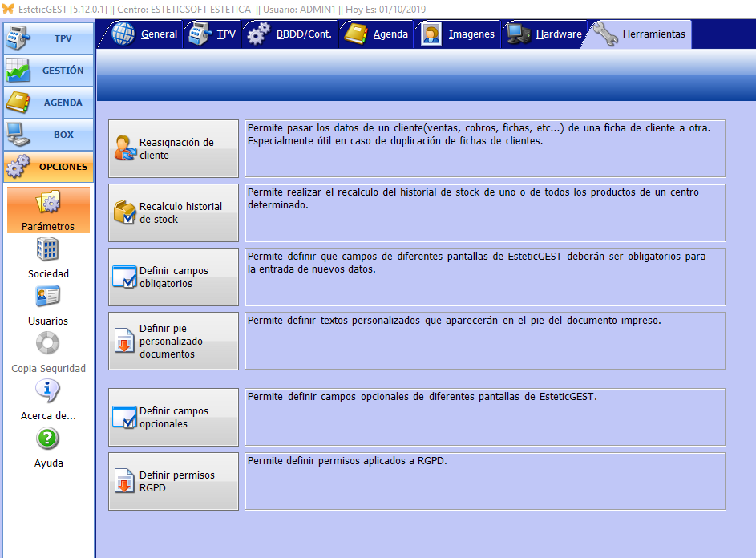This screenshot has width=756, height=558.
Task: Open Definir campos obligatorios
Action: tap(174, 277)
